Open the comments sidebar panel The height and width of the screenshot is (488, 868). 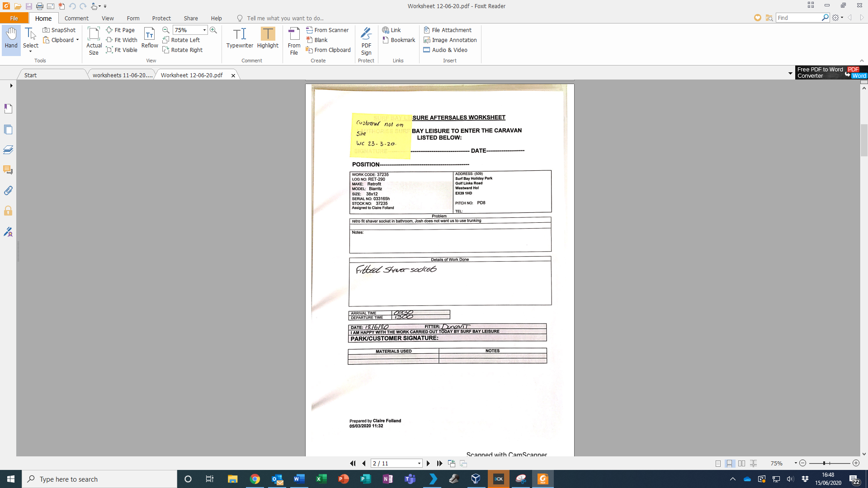(8, 170)
